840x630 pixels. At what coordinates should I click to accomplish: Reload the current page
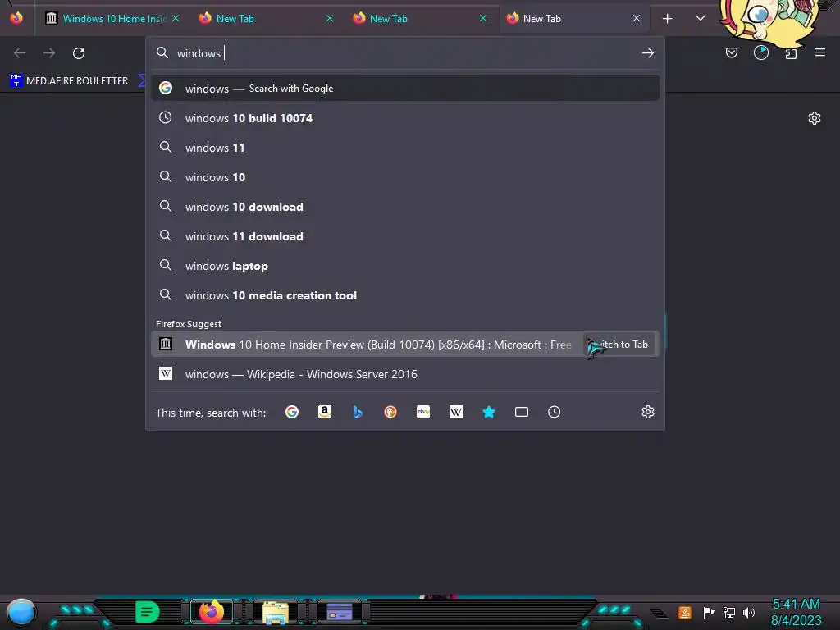click(79, 53)
